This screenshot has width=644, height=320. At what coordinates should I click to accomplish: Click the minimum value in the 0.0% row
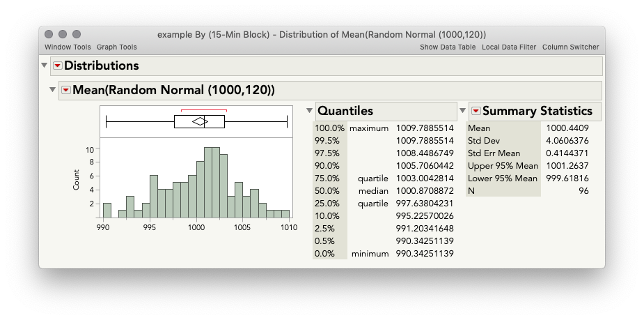(425, 254)
